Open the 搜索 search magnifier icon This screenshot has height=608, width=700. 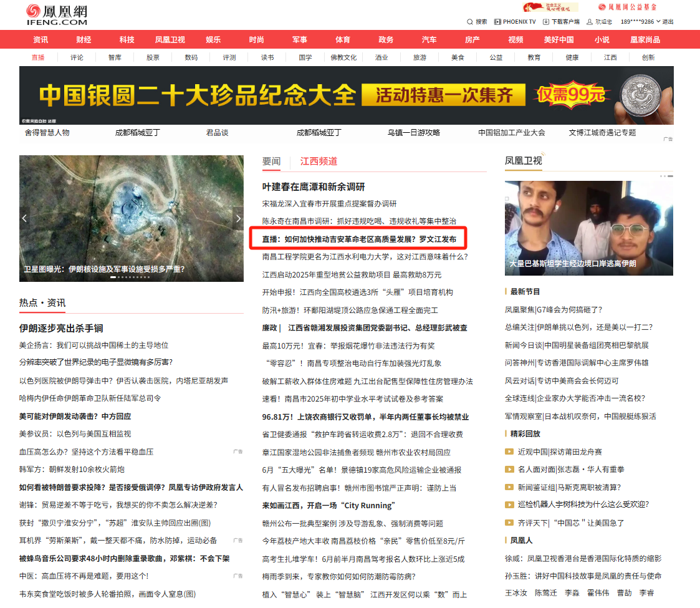tap(469, 21)
